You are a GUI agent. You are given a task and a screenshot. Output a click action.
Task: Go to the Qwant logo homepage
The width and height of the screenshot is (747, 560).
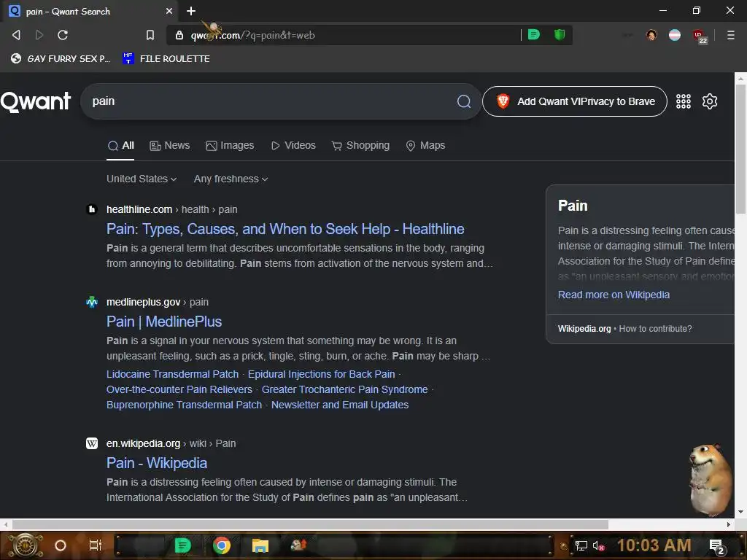coord(36,101)
